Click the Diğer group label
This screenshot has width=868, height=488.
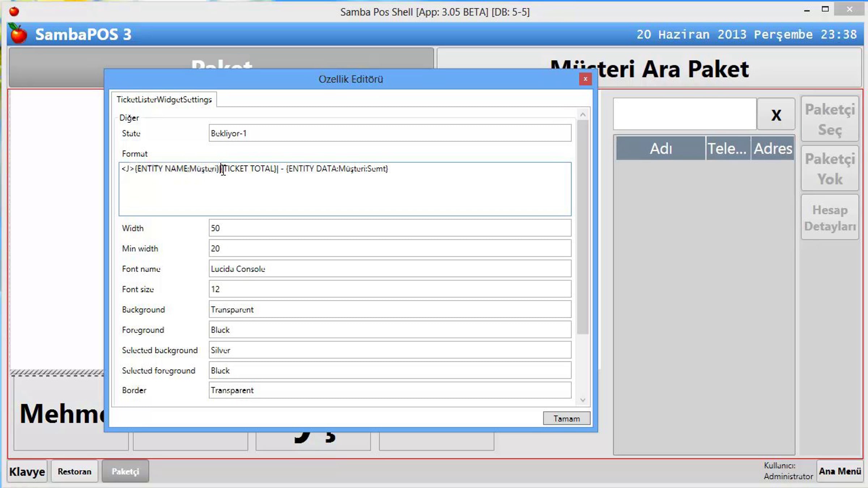[129, 118]
